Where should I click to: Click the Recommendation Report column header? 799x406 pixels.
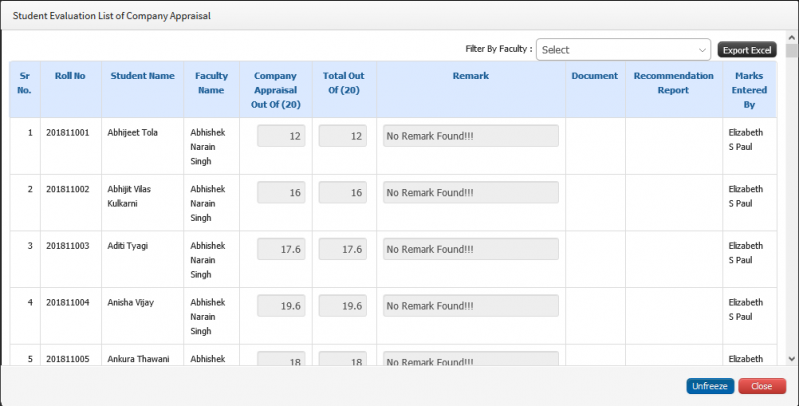tap(673, 83)
